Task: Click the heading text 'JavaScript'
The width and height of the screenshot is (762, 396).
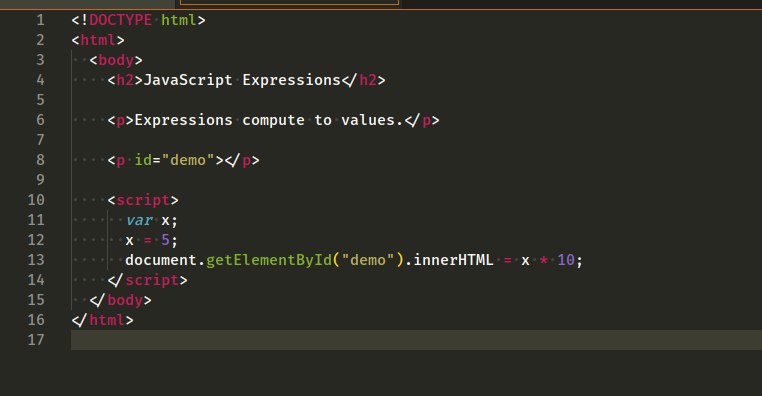Action: coord(188,80)
